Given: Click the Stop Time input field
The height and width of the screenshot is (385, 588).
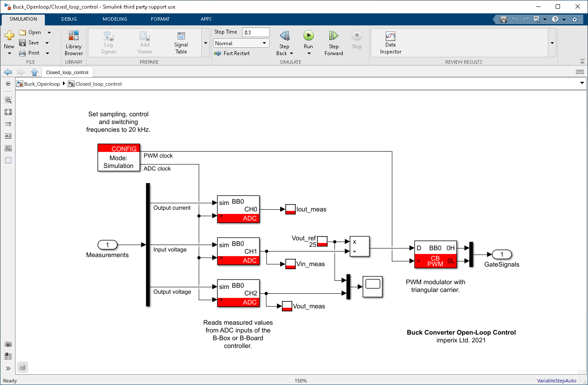Looking at the screenshot, I should 256,32.
